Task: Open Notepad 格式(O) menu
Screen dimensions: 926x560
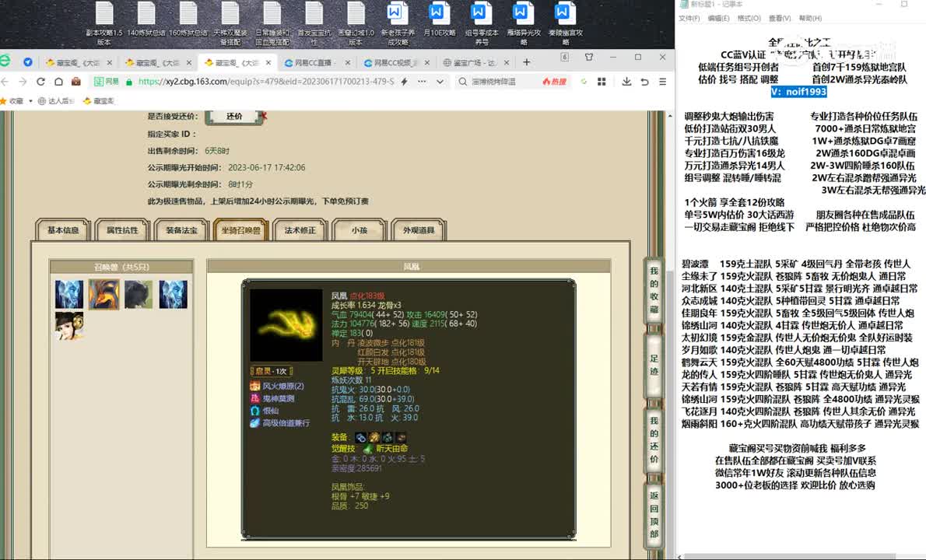Action: (x=749, y=19)
